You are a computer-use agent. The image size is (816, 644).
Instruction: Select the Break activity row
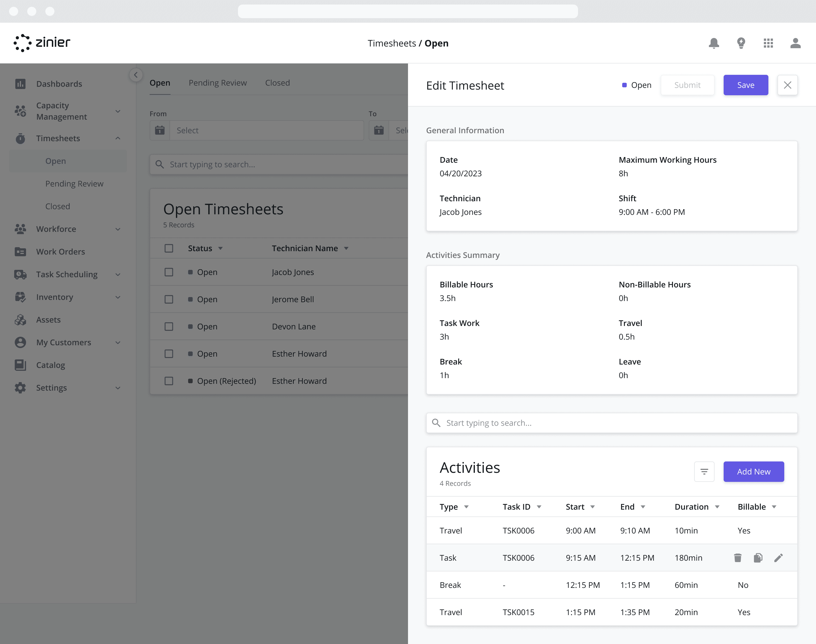(x=612, y=585)
